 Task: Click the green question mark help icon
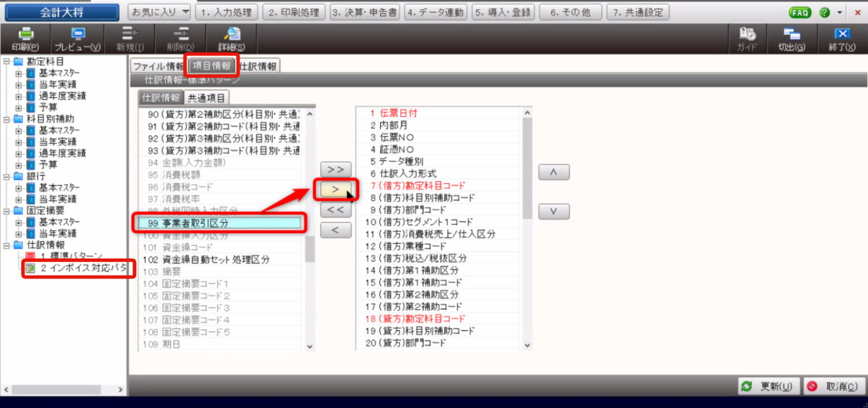(825, 12)
